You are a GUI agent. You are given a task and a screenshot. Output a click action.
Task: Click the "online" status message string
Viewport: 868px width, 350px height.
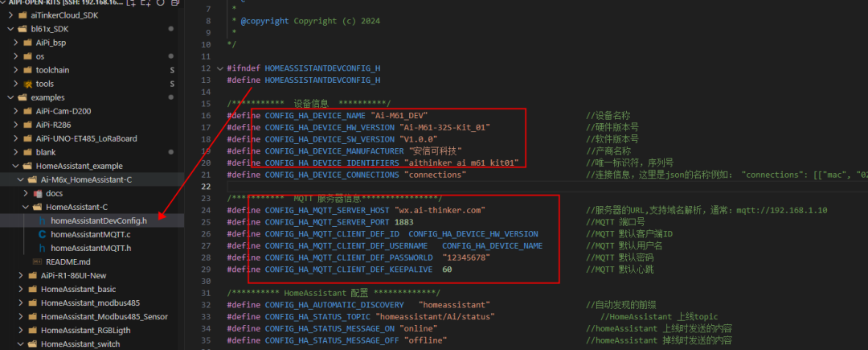click(419, 328)
